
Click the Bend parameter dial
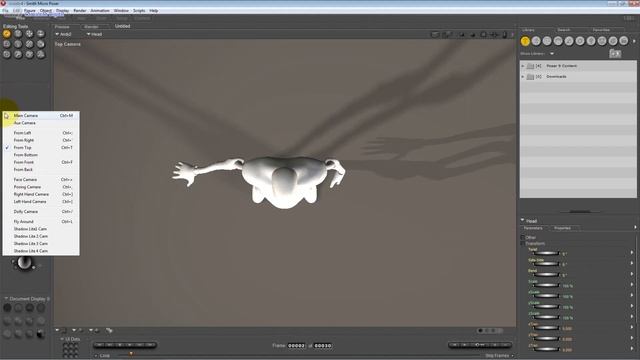click(546, 275)
